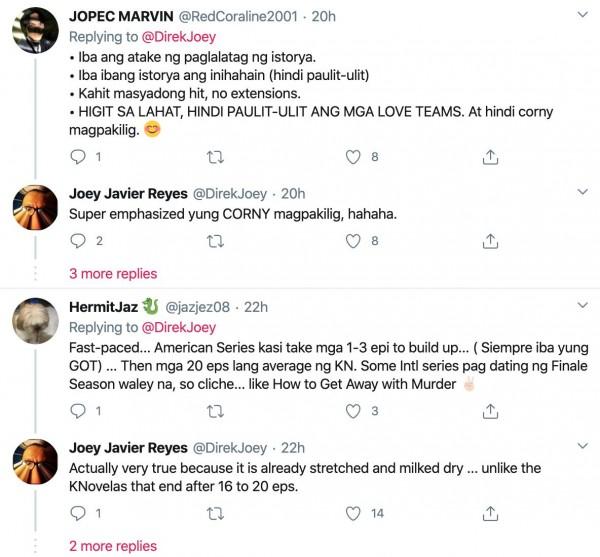Show 3 more replies
The width and height of the screenshot is (600, 557).
tap(113, 273)
